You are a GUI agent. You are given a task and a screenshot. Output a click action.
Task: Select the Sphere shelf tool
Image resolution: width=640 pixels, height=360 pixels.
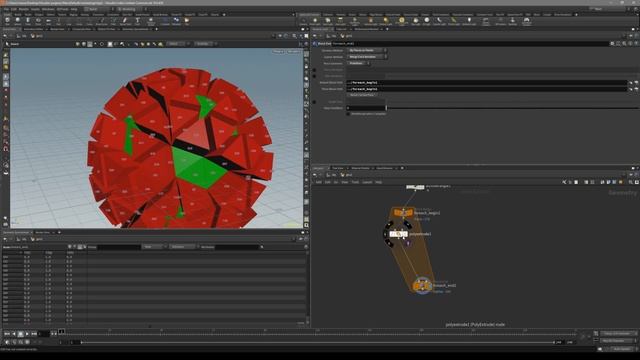18,21
